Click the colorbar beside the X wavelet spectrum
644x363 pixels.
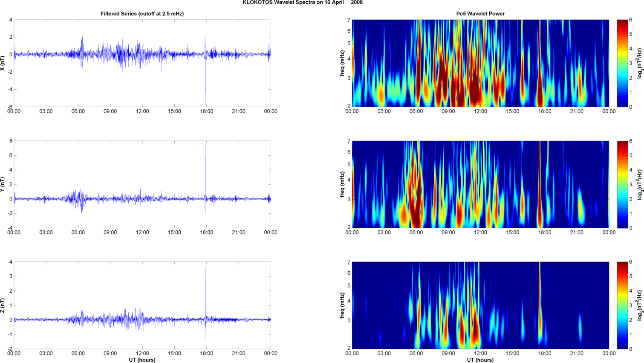(622, 63)
